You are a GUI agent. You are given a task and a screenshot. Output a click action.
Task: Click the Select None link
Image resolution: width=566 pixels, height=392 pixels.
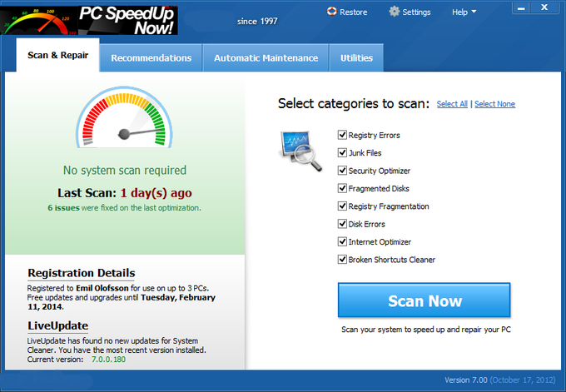[x=494, y=104]
